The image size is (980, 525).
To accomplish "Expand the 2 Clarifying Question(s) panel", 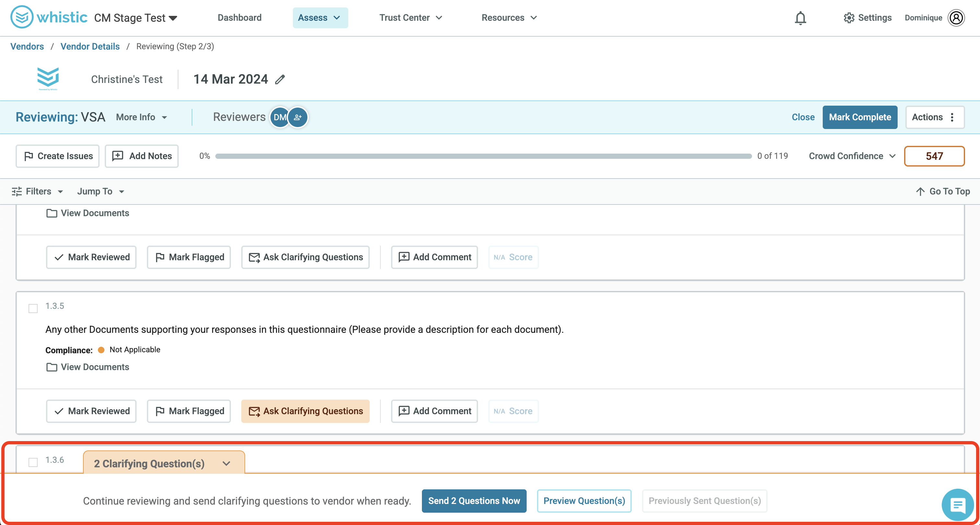I will pyautogui.click(x=163, y=463).
